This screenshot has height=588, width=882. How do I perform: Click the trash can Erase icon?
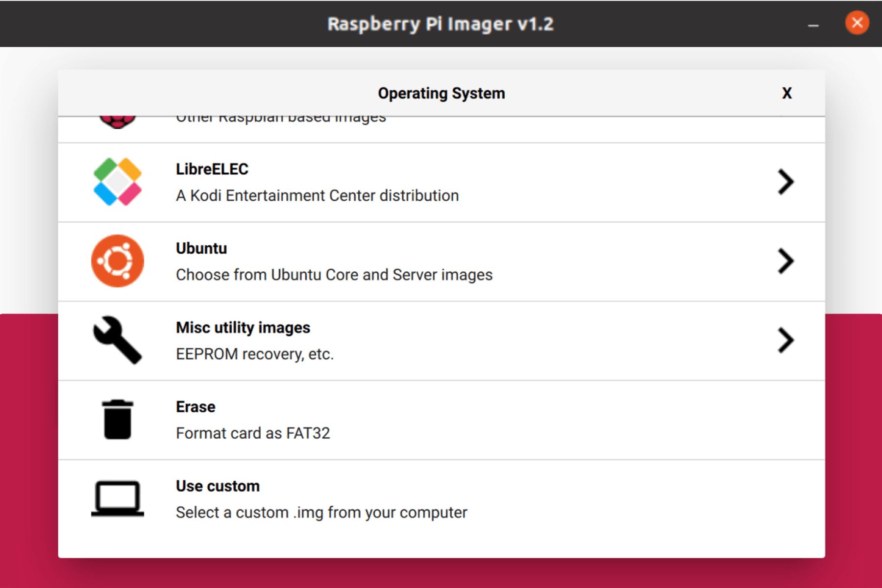coord(118,420)
